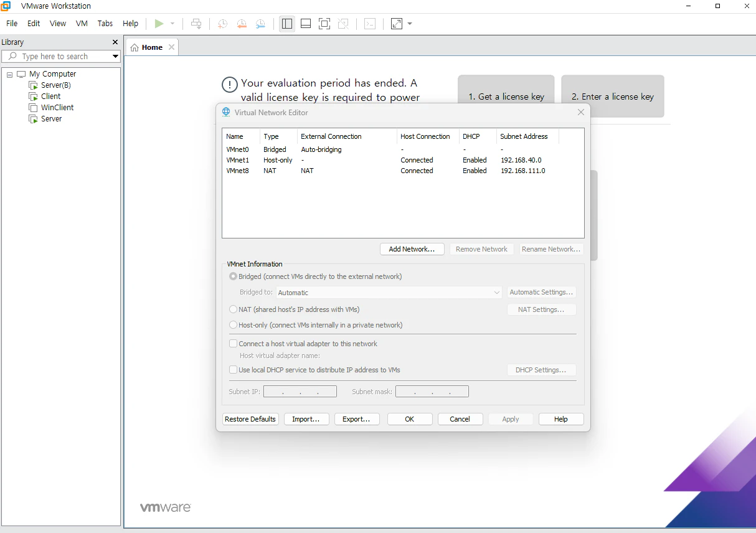
Task: Close the Library panel
Action: pyautogui.click(x=115, y=42)
